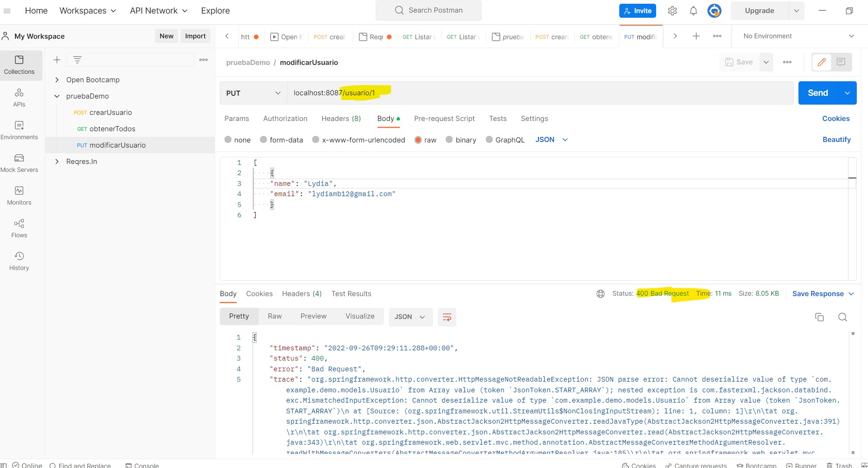The height and width of the screenshot is (468, 868).
Task: Create new collection with plus icon
Action: point(57,60)
